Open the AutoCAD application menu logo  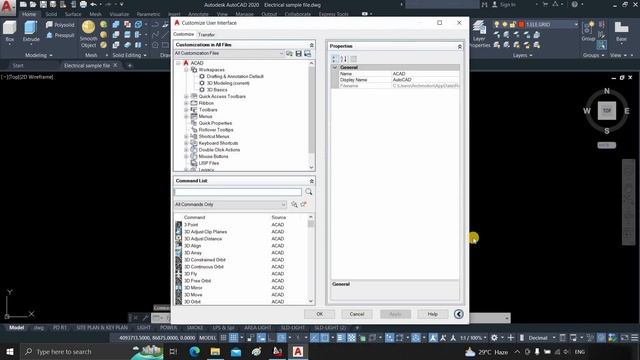tap(7, 7)
